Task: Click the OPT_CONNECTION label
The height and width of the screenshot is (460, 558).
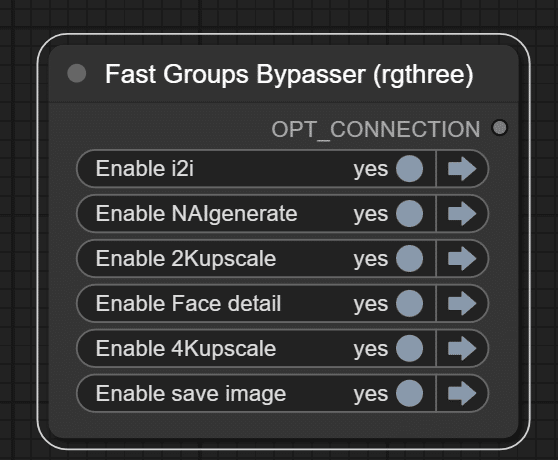Action: pyautogui.click(x=376, y=129)
